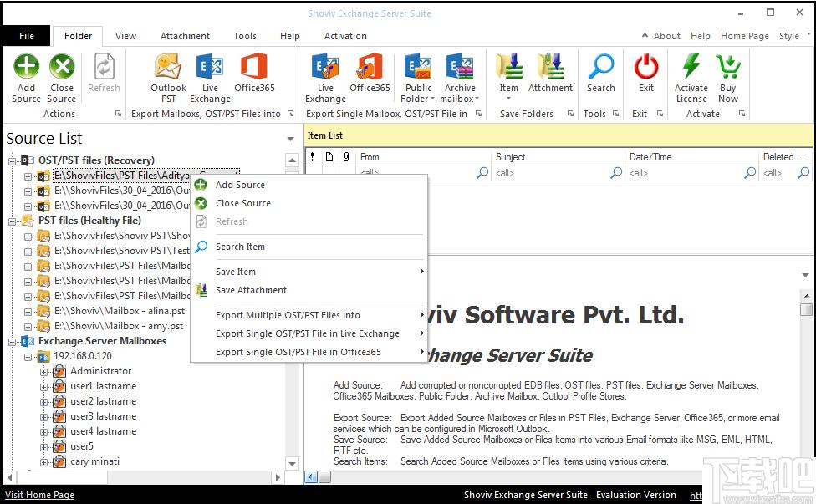Open the Search tool icon
Viewport: 816px width, 504px height.
(x=601, y=67)
